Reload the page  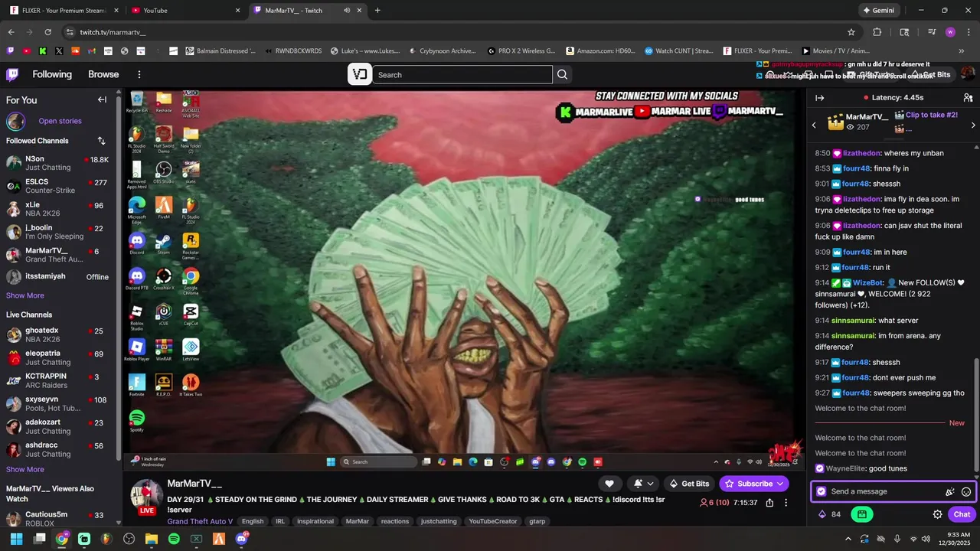[x=47, y=32]
